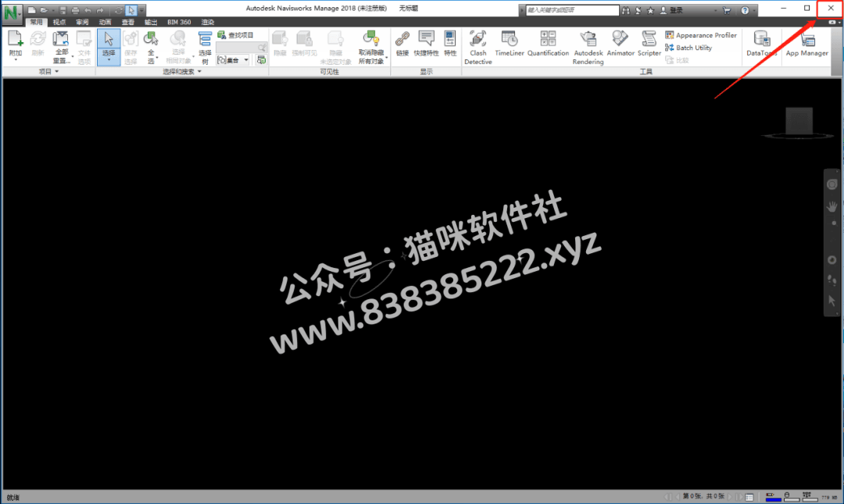Click the Undo arrow in quick access toolbar
The height and width of the screenshot is (504, 844).
[x=88, y=10]
